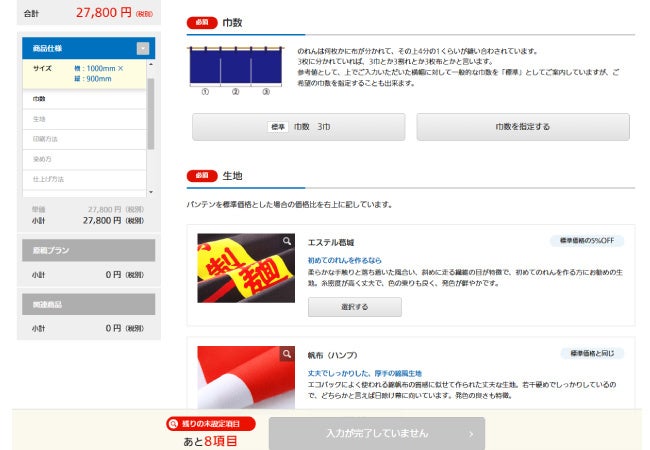The width and height of the screenshot is (650, 450).
Task: Select 染め方 in the spec list
Action: coord(84,160)
